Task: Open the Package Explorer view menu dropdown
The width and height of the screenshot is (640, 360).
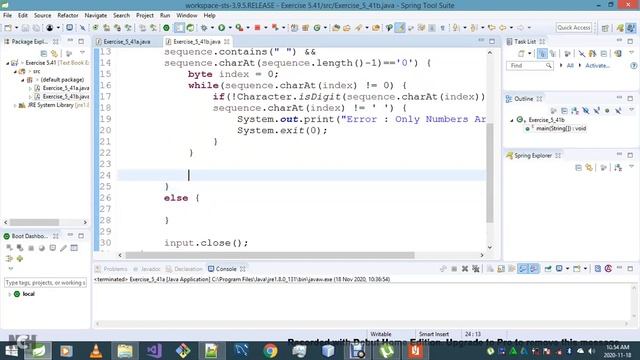Action: click(x=82, y=53)
